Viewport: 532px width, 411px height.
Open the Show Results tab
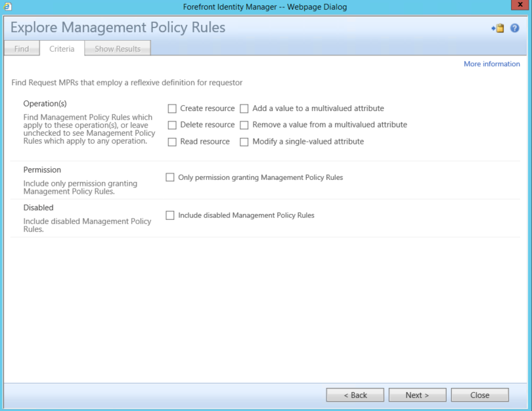(x=118, y=49)
